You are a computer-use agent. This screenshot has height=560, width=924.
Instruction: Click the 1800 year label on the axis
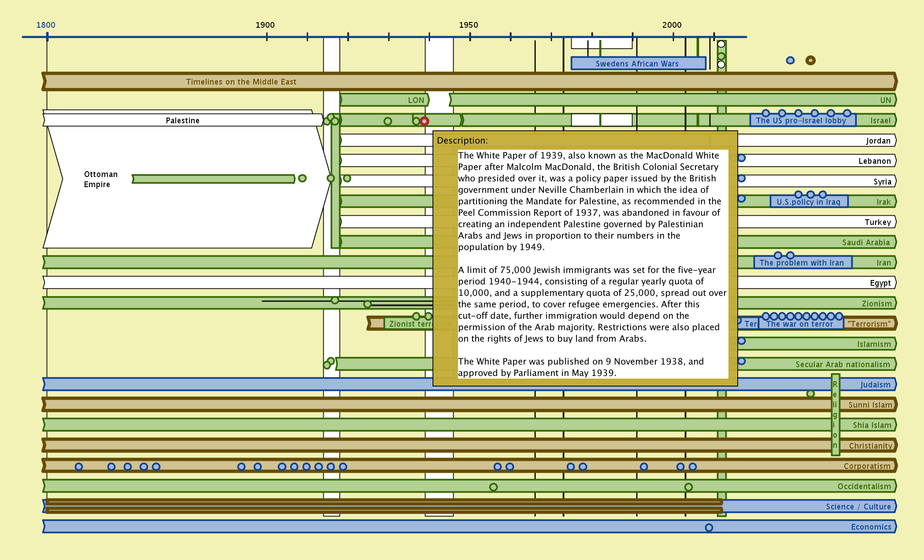(x=46, y=25)
